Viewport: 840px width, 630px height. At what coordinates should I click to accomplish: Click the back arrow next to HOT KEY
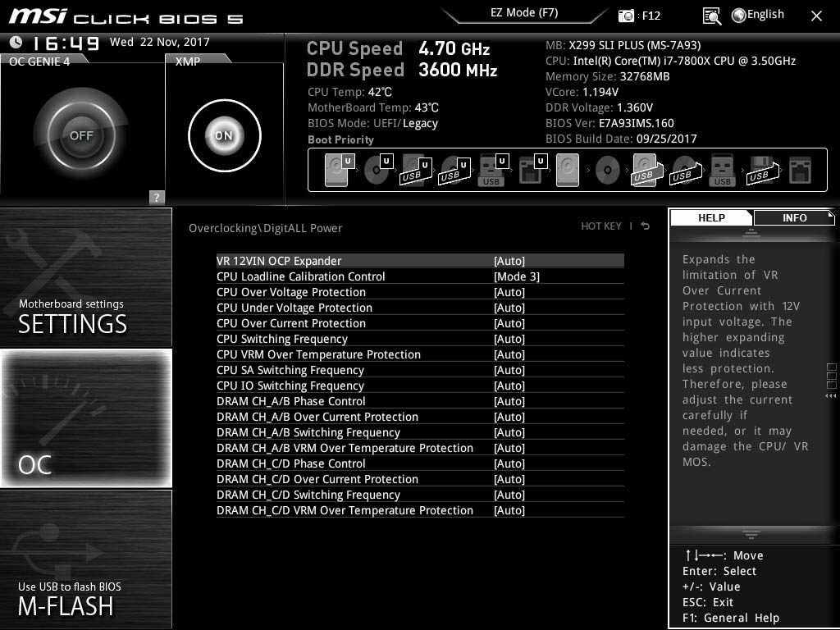[x=646, y=226]
